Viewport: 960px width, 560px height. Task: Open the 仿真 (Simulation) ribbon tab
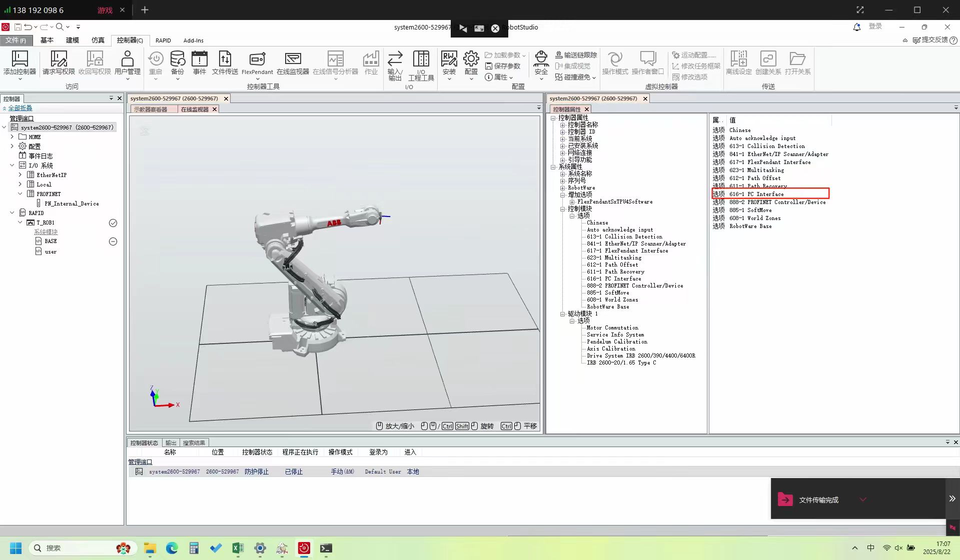point(98,40)
